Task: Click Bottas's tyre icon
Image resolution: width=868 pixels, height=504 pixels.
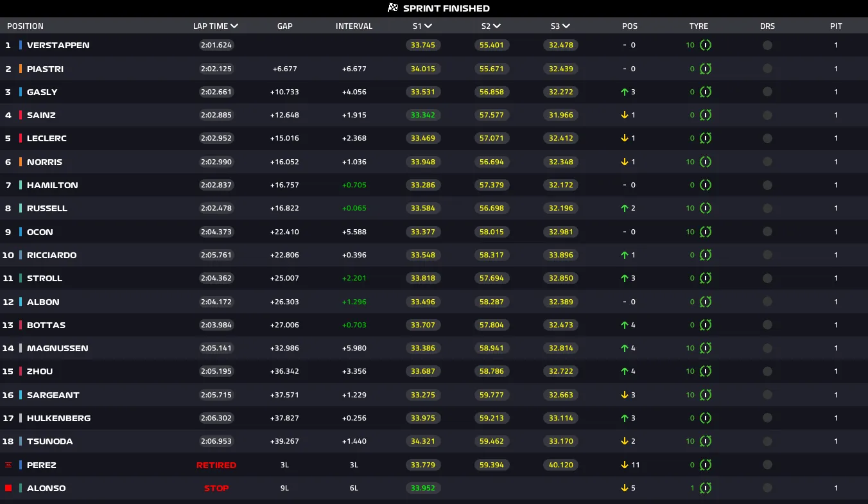Action: pos(706,325)
